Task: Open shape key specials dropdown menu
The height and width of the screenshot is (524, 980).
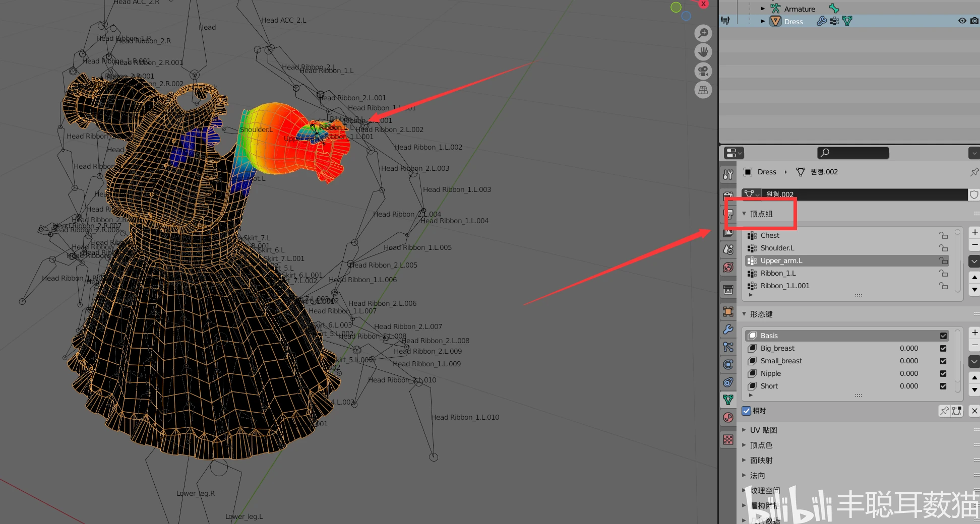Action: pyautogui.click(x=974, y=361)
